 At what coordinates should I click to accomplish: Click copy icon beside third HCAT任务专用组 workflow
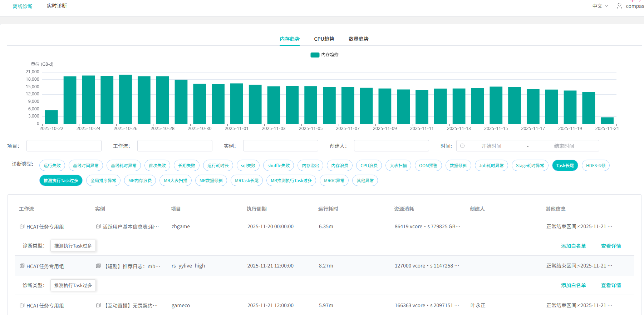[x=22, y=305]
